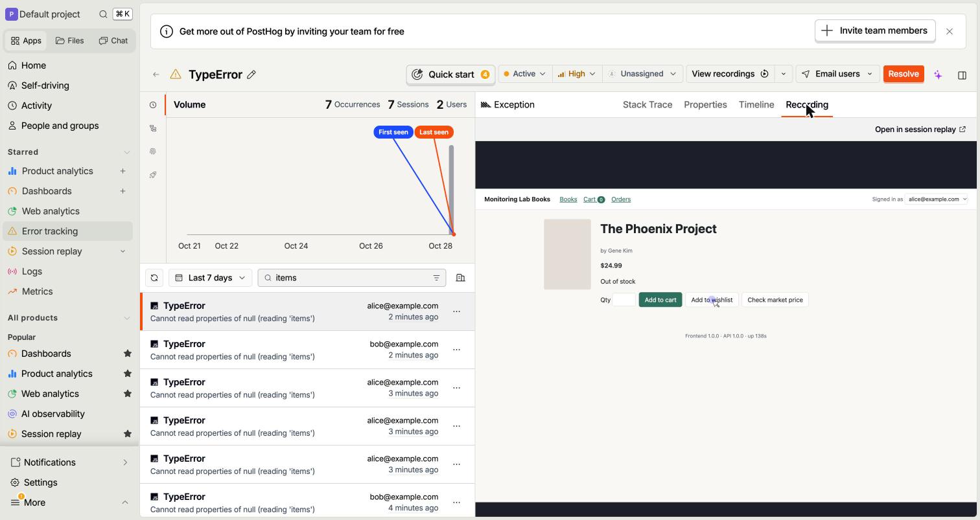Click the rocket icon in the side strip
The width and height of the screenshot is (980, 520).
[x=153, y=175]
